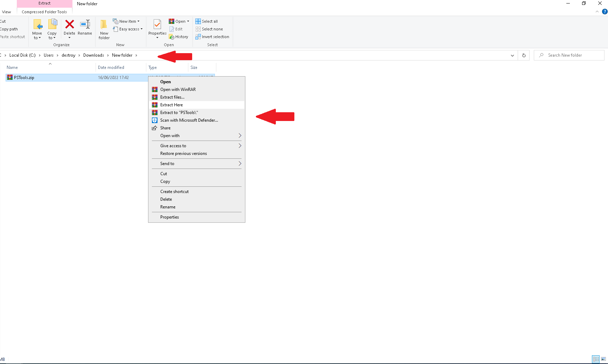Sort by Size column header
Viewport: 608px width, 364px height.
click(202, 67)
